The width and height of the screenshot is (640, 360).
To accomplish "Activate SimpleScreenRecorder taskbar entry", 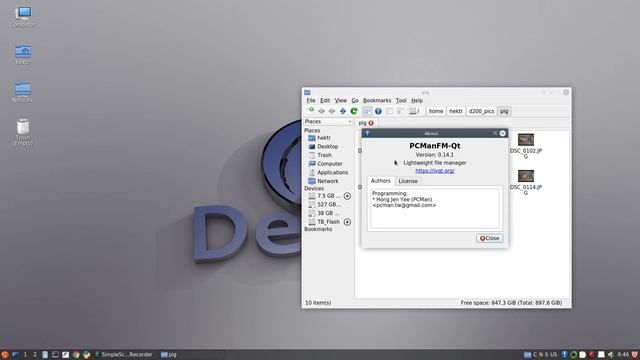I will click(123, 355).
